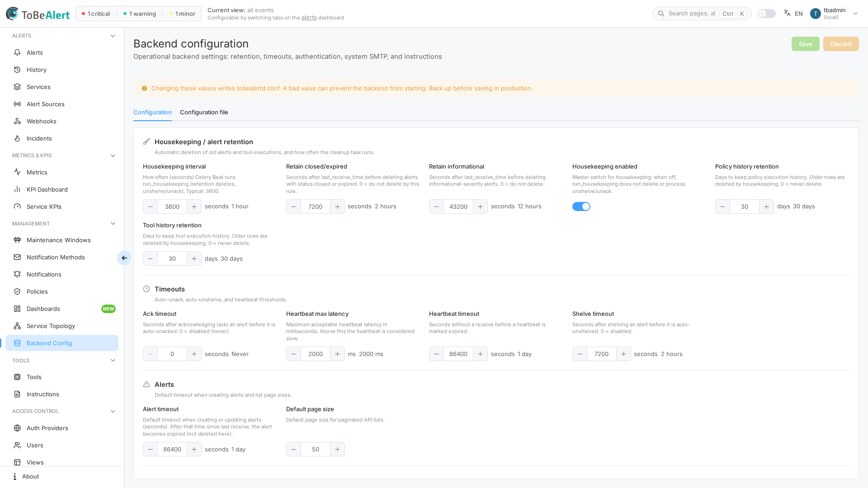Open KPI Dashboard chart icon
Screen dimensions: 868x488
(17, 189)
